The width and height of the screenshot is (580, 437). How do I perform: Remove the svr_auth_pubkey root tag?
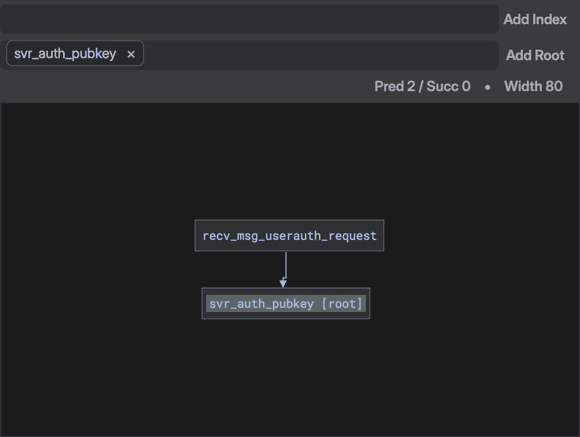point(131,54)
